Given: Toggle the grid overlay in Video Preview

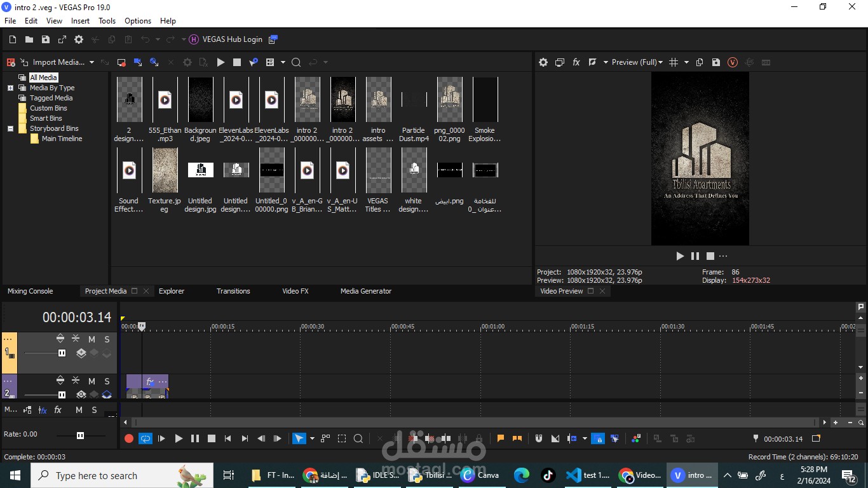Looking at the screenshot, I should click(x=674, y=62).
